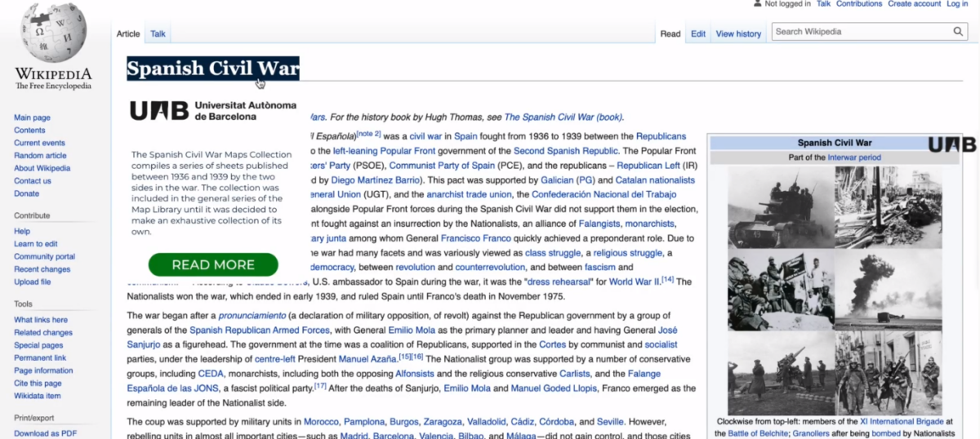Click the search magnifying glass icon
The image size is (980, 439).
click(x=959, y=32)
